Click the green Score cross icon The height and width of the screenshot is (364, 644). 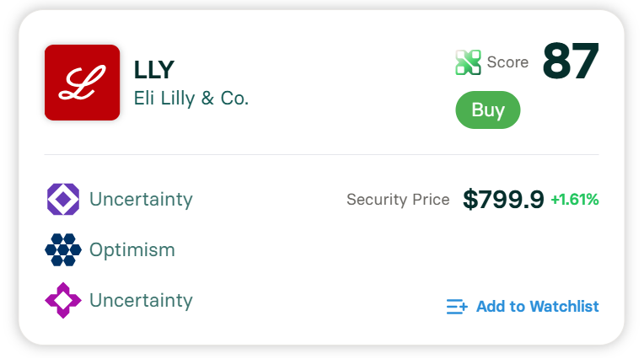click(468, 62)
